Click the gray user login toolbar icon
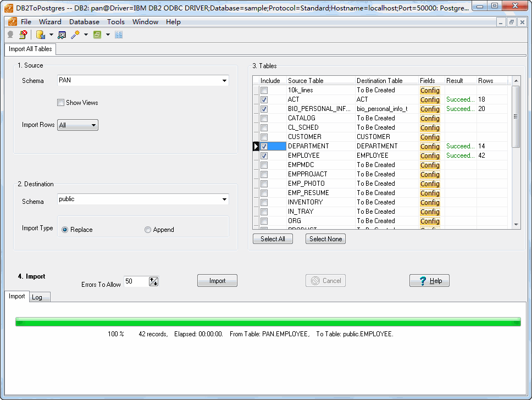Viewport: 532px width, 400px height. point(10,35)
